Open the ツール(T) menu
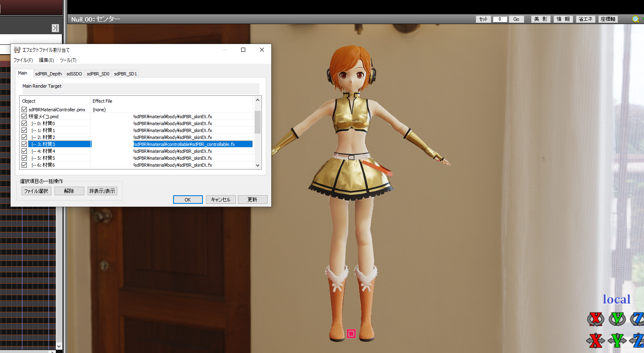 pos(68,60)
